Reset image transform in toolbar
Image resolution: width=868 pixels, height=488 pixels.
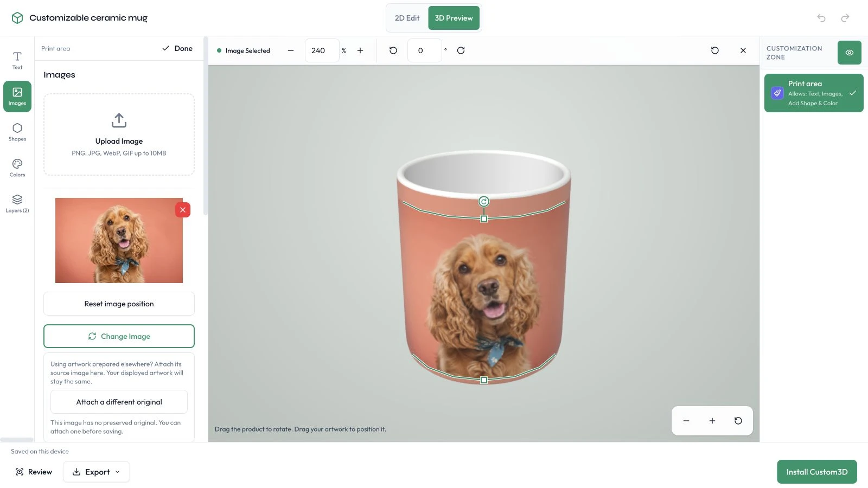715,50
